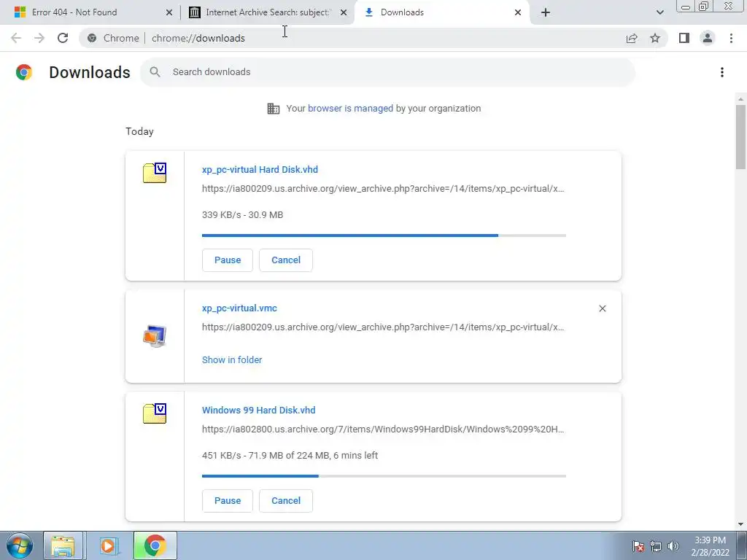Open the Chrome profile avatar
Screen dimensions: 747x560
tap(708, 38)
